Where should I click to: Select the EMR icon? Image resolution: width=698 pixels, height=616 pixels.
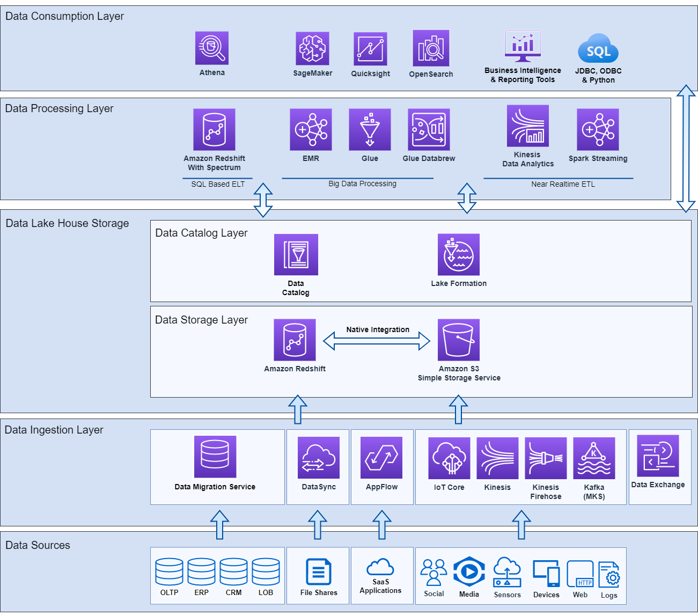pyautogui.click(x=311, y=130)
